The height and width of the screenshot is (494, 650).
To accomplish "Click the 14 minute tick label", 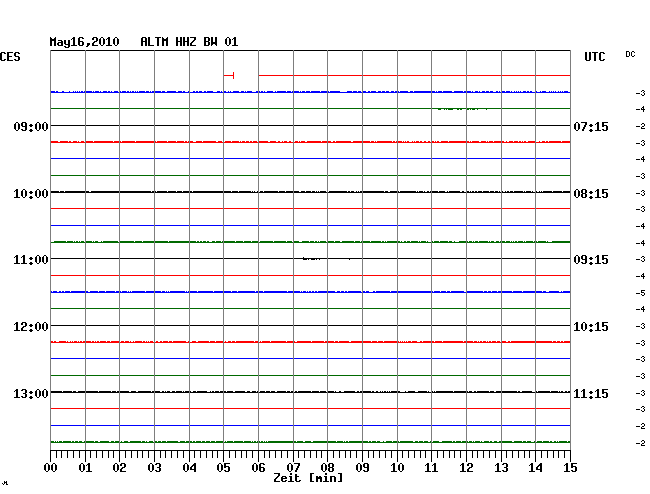I will pyautogui.click(x=535, y=468).
